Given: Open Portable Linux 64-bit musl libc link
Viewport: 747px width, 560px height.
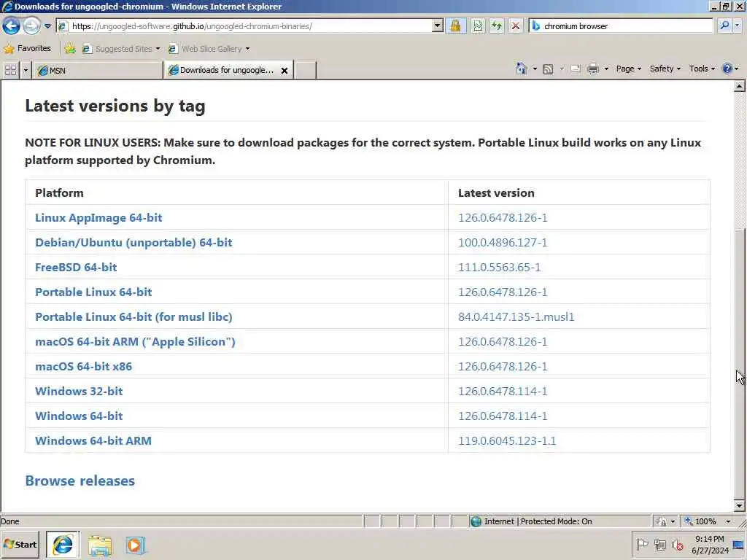Looking at the screenshot, I should coord(133,316).
